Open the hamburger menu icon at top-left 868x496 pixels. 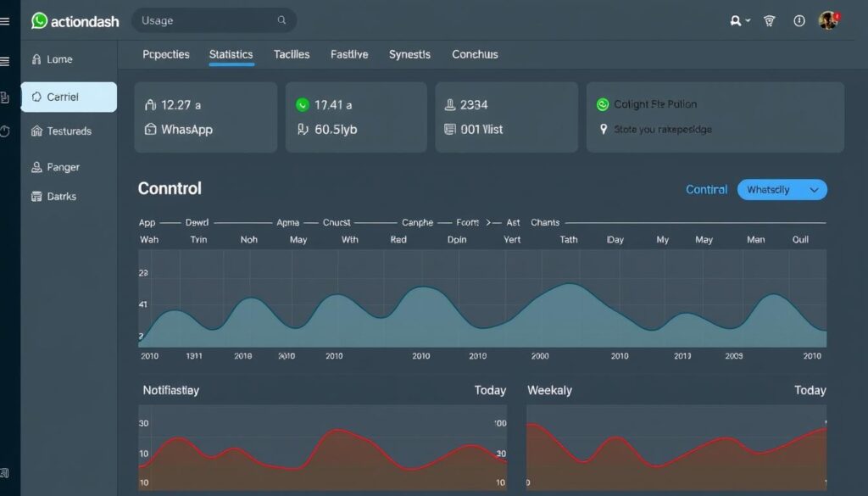click(4, 20)
